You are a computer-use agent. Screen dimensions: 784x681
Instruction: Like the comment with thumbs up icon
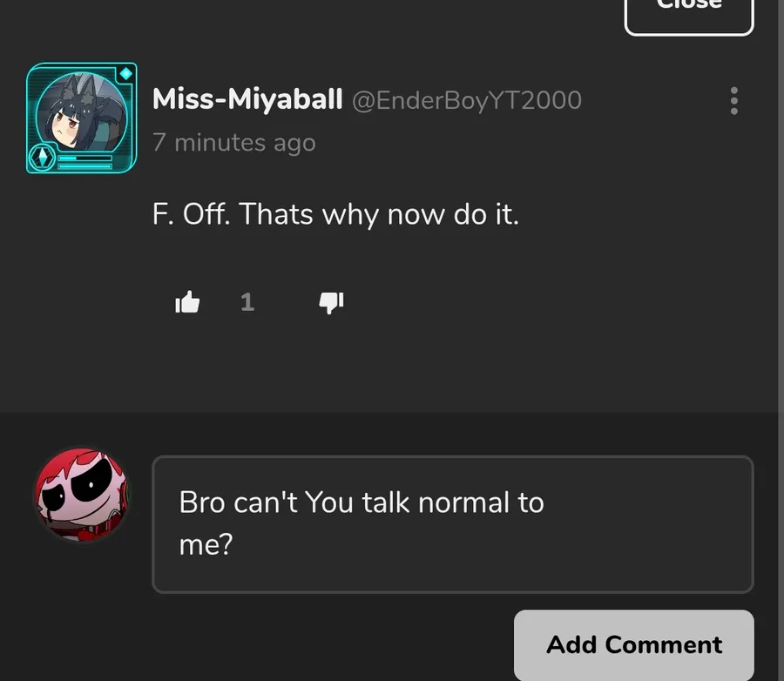click(x=187, y=302)
